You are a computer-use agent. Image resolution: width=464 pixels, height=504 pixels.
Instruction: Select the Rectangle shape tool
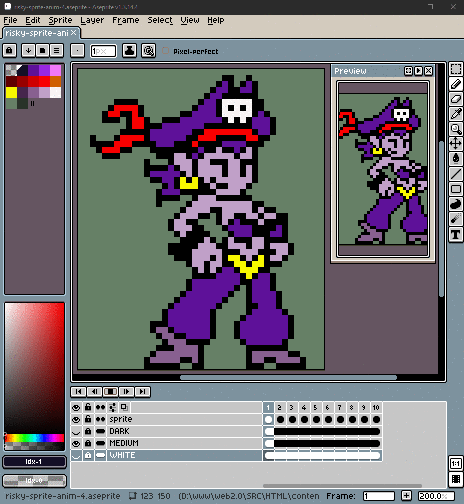pos(456,189)
